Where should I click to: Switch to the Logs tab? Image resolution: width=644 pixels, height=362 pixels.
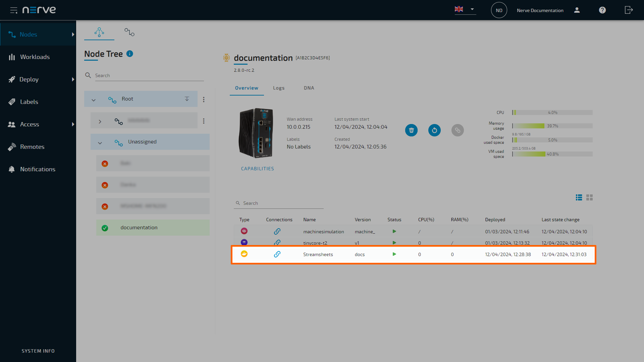click(279, 88)
